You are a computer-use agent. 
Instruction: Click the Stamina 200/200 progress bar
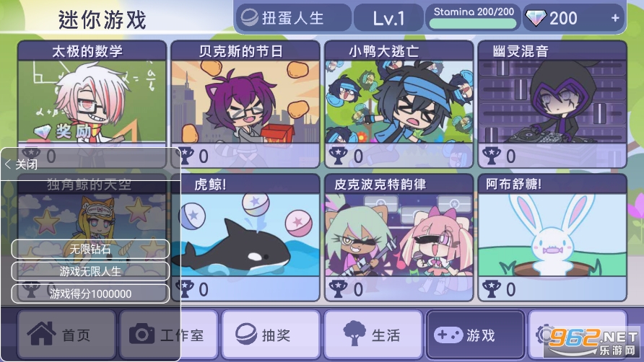[x=473, y=23]
